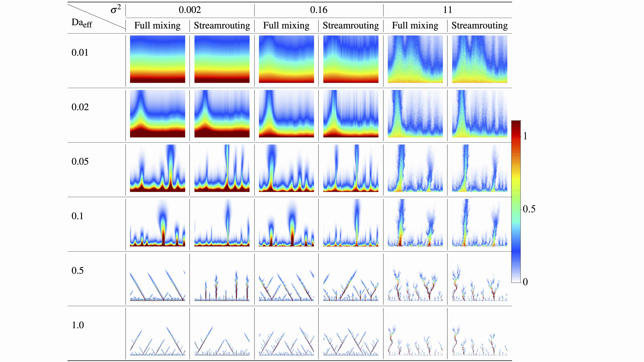644x362 pixels.
Task: Open panel Da 0.5, σ² 11 Streamrouting
Action: (480, 277)
